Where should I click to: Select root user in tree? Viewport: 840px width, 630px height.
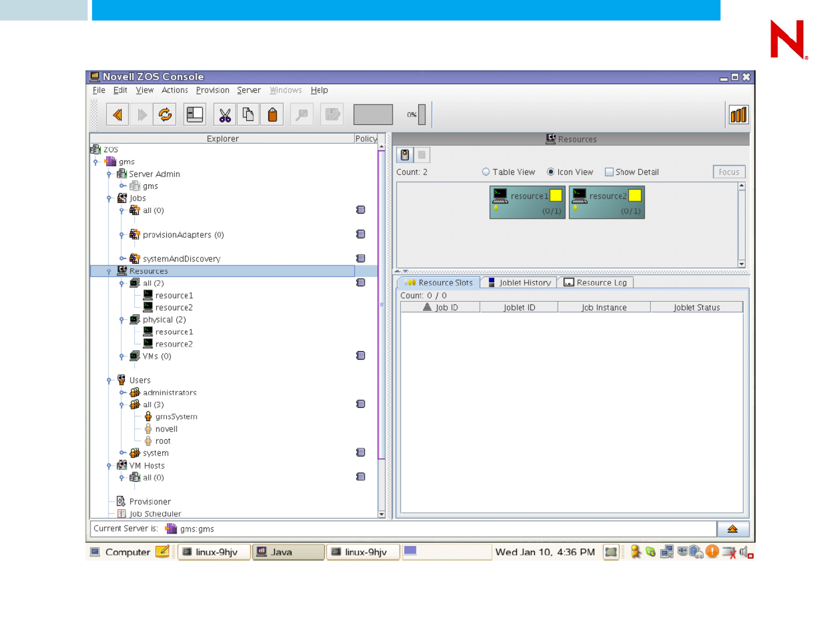(163, 441)
